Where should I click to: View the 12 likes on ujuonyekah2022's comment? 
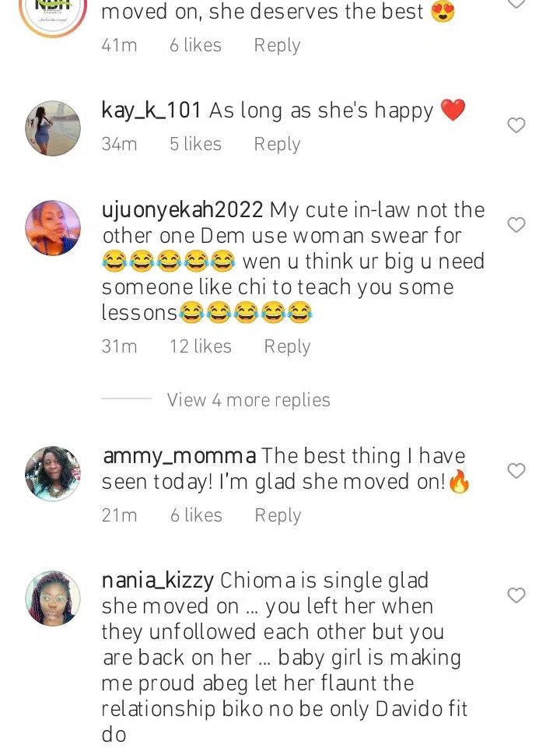coord(201,347)
